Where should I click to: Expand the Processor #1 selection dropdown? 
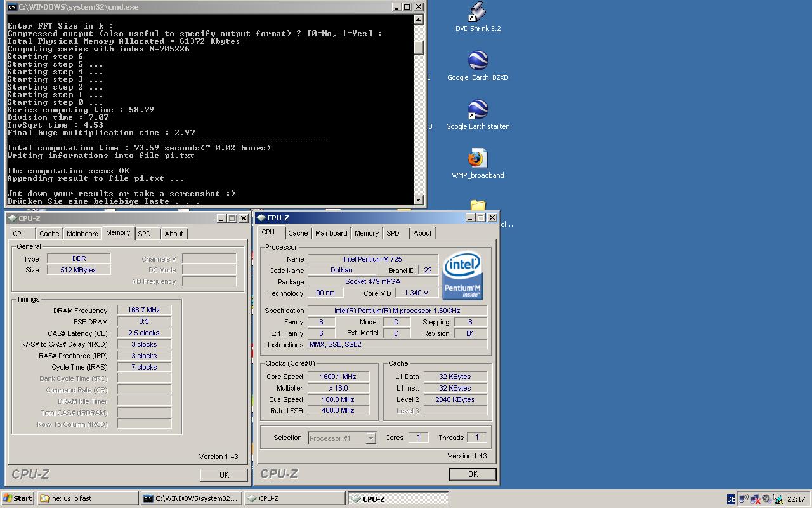[370, 438]
